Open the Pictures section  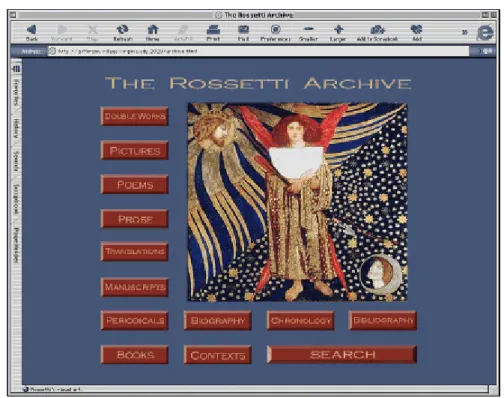coord(135,151)
